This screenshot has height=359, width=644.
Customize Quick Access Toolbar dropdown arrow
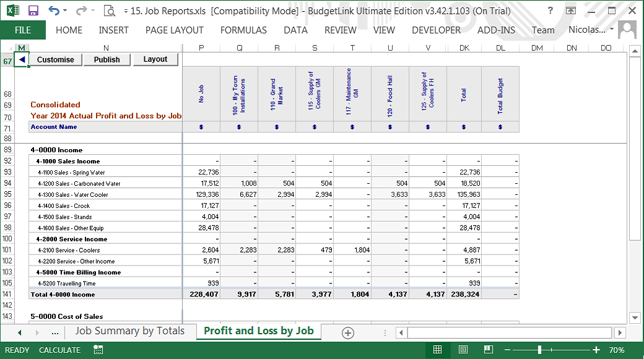click(126, 11)
